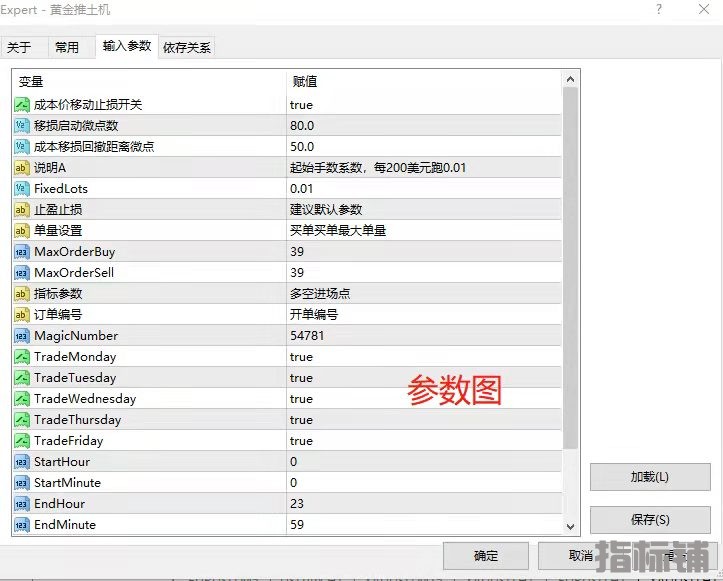
Task: Click the string icon beside 指标参数
Action: [22, 294]
